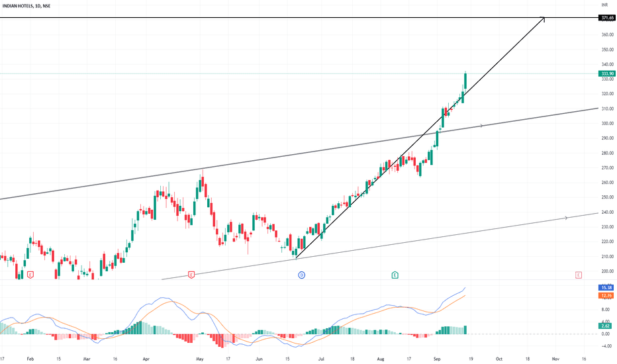617x364 pixels.
Task: Click the 340.00 price axis label
Action: pyautogui.click(x=608, y=64)
